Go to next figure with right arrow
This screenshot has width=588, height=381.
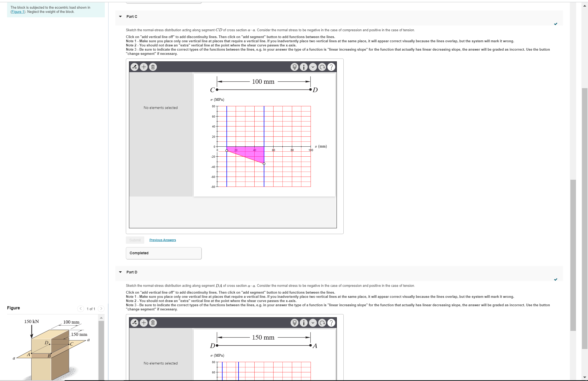(101, 309)
